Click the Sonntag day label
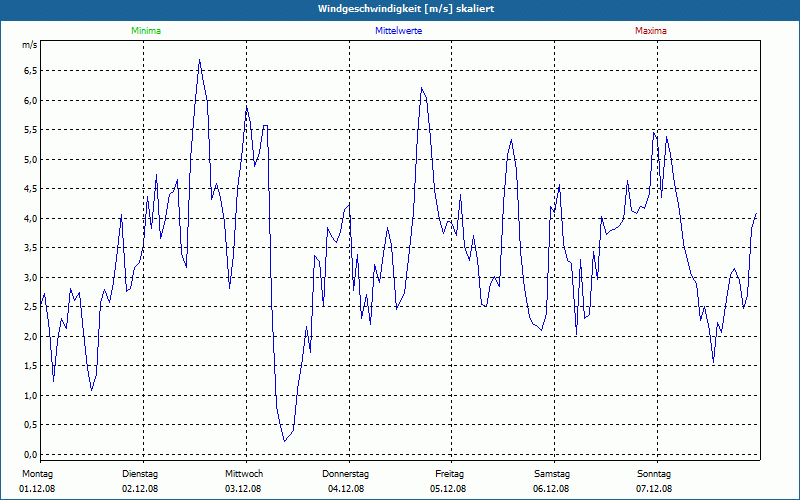 click(x=654, y=474)
